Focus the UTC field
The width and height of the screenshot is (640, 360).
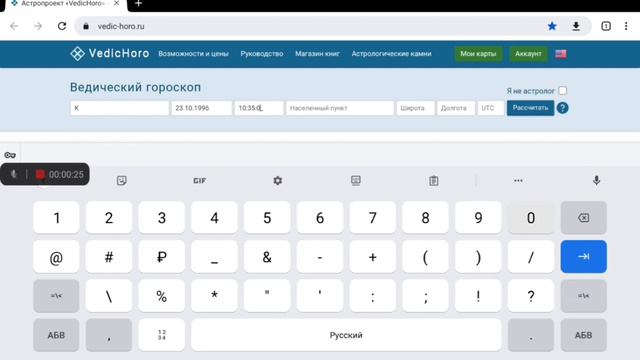(x=490, y=108)
